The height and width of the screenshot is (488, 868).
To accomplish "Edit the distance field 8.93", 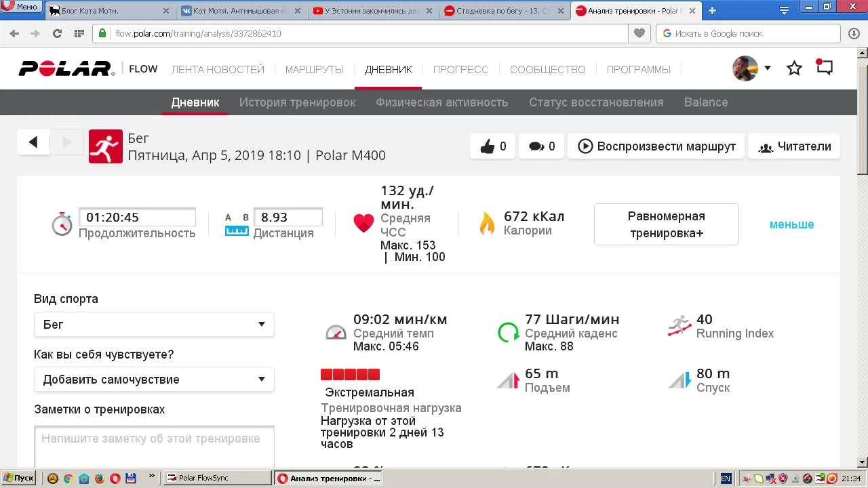I will pos(288,218).
